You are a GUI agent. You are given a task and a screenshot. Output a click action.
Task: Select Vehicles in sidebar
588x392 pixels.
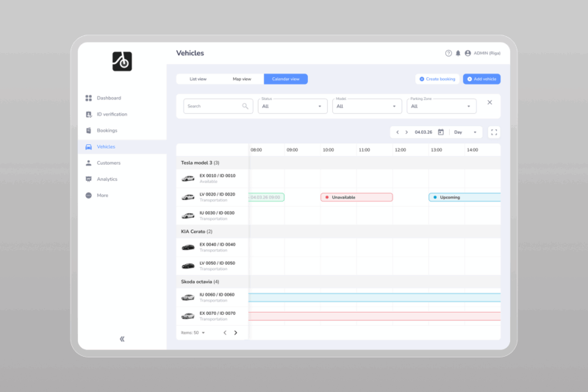tap(122, 146)
